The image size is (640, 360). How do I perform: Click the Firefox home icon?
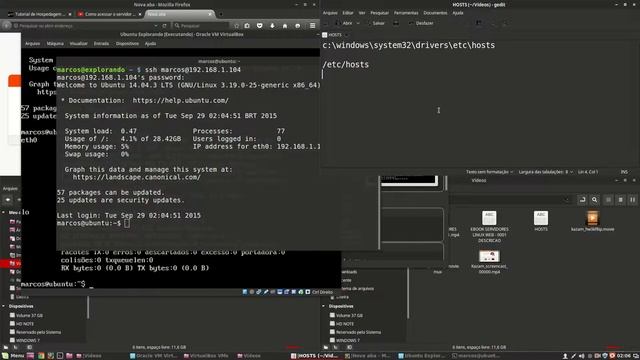285,26
